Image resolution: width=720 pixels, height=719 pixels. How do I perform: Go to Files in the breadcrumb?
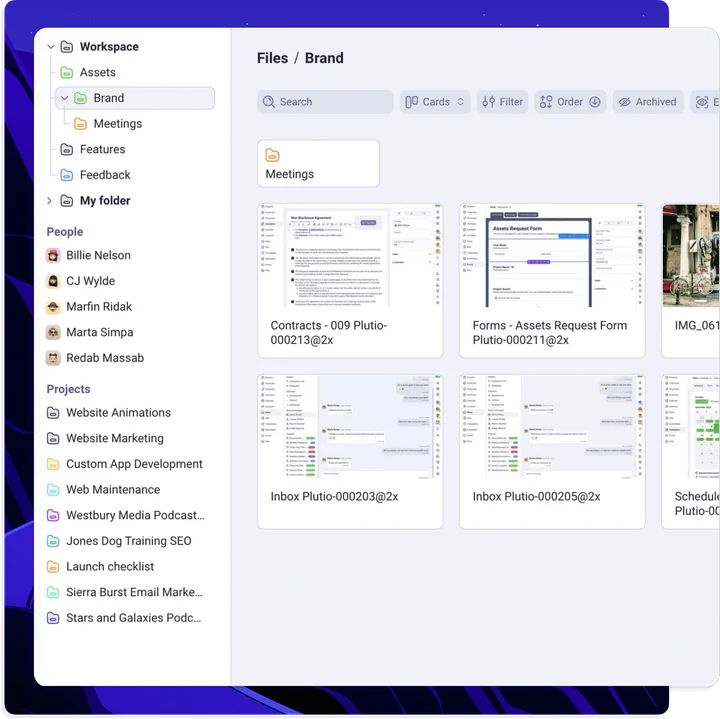[x=272, y=58]
